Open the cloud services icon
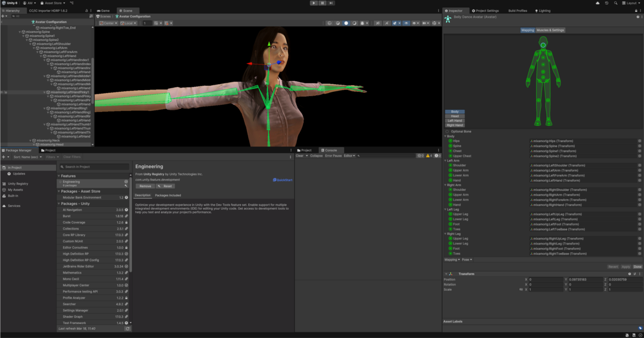Screen dimensions: 644x338 (x=597, y=3)
